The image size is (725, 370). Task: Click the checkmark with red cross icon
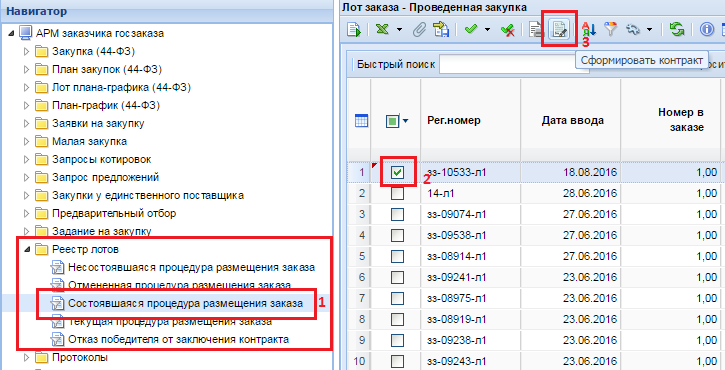tap(508, 30)
